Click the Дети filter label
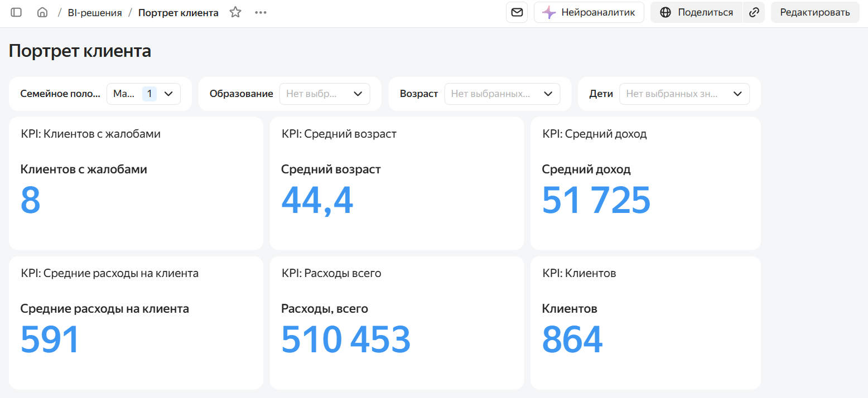868x398 pixels. (x=601, y=94)
